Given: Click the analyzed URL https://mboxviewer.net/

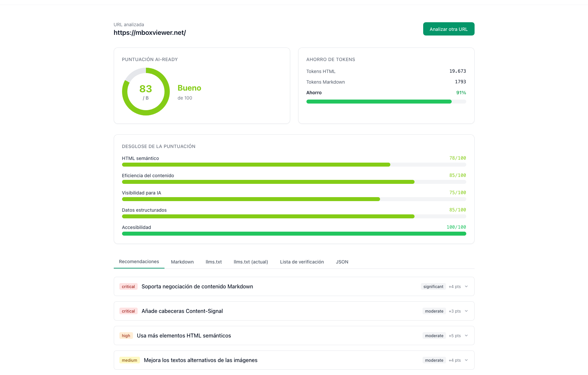Looking at the screenshot, I should click(x=150, y=33).
